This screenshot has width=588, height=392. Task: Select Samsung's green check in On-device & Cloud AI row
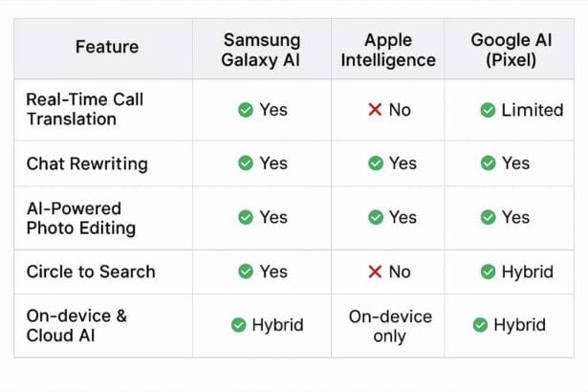[x=238, y=325]
